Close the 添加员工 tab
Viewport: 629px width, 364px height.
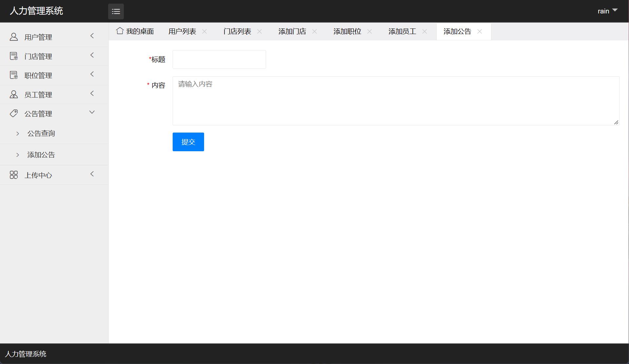coord(425,31)
